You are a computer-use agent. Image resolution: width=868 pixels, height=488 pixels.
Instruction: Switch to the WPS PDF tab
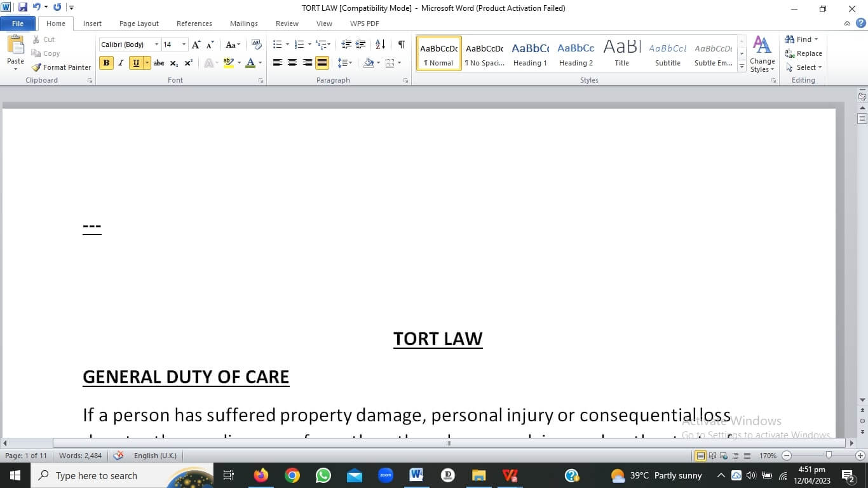(365, 24)
